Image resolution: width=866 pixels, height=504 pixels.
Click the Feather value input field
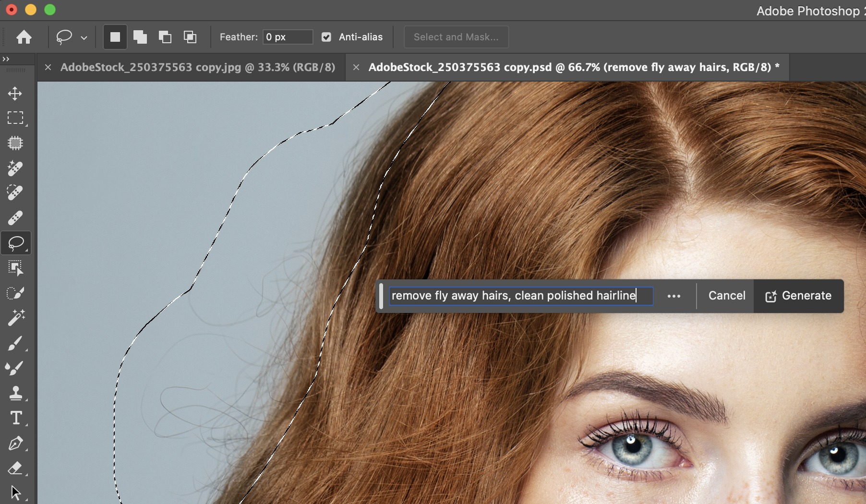point(288,37)
